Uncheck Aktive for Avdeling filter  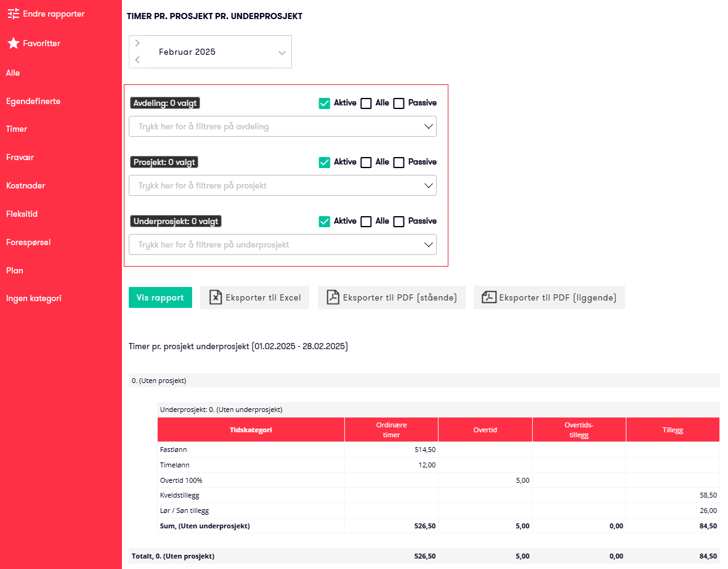tap(325, 103)
